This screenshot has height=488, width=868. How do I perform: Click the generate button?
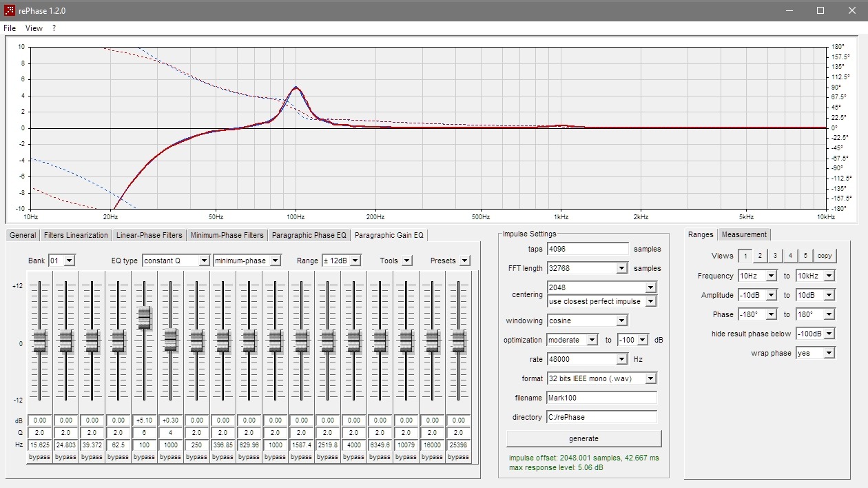(x=583, y=438)
